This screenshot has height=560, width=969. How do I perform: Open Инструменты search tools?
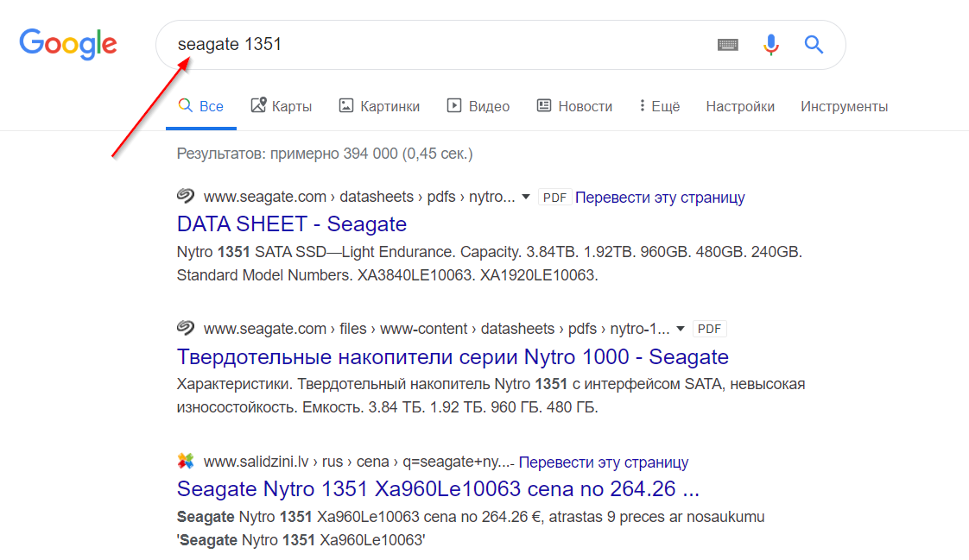pyautogui.click(x=844, y=107)
